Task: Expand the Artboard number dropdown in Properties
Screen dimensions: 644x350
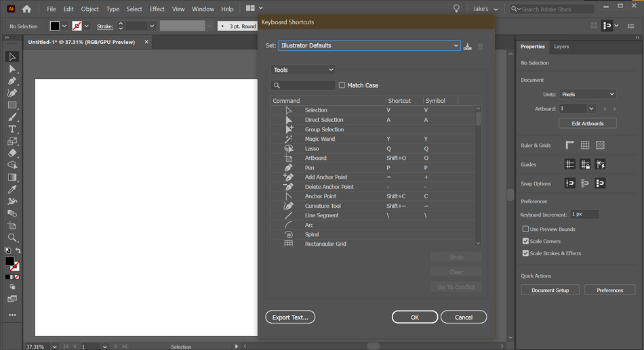Action: tap(591, 109)
